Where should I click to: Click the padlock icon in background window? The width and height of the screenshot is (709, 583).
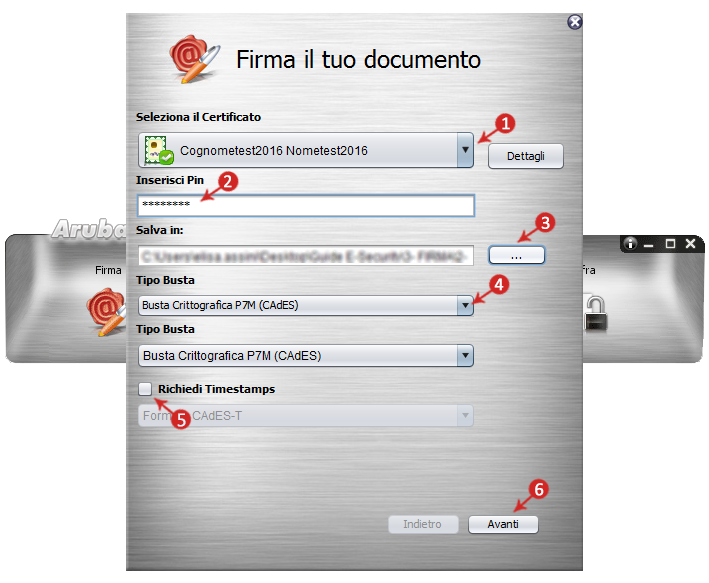click(595, 313)
